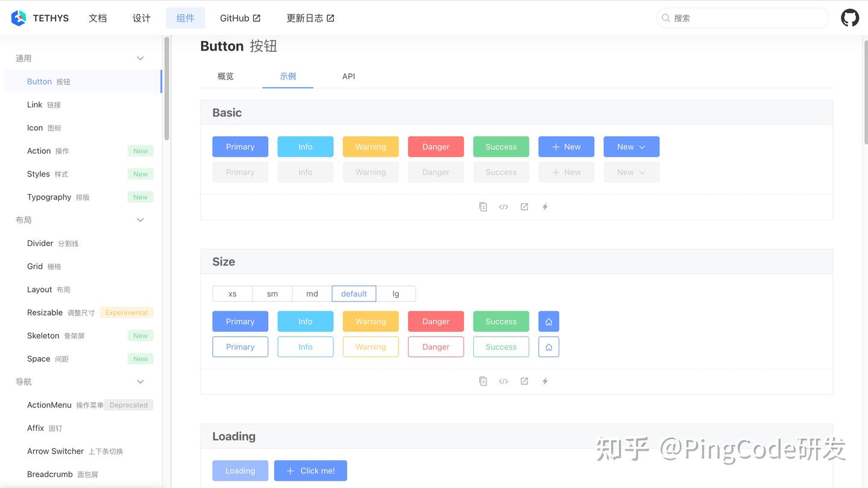Click the solid blue home icon button

pyautogui.click(x=549, y=322)
